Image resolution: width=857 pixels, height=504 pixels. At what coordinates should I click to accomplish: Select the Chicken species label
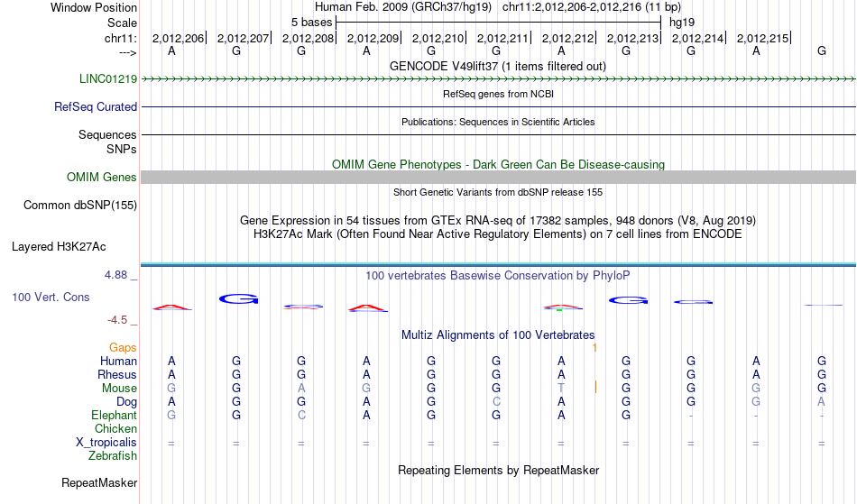(115, 428)
